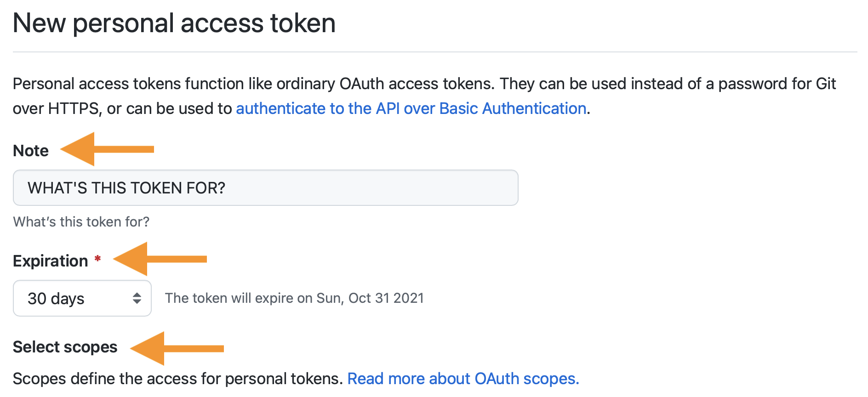868x397 pixels.
Task: Select the 30 days value in the dropdown
Action: click(x=55, y=298)
